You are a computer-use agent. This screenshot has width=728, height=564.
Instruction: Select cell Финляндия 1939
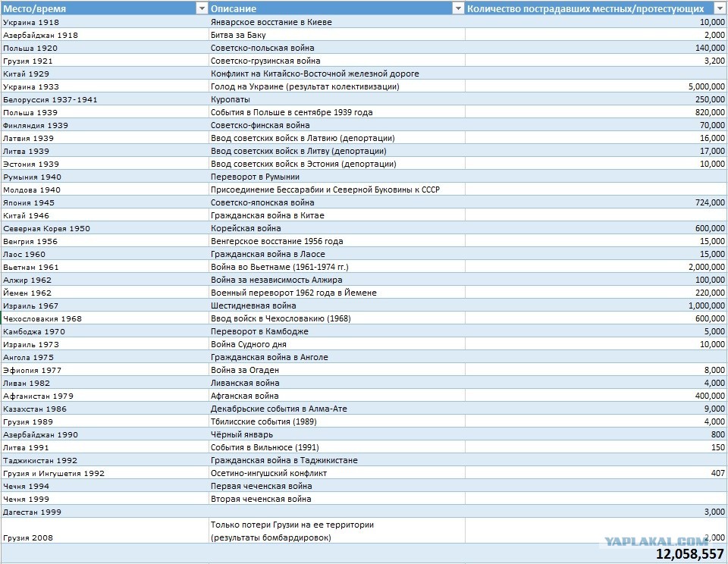[x=105, y=125]
